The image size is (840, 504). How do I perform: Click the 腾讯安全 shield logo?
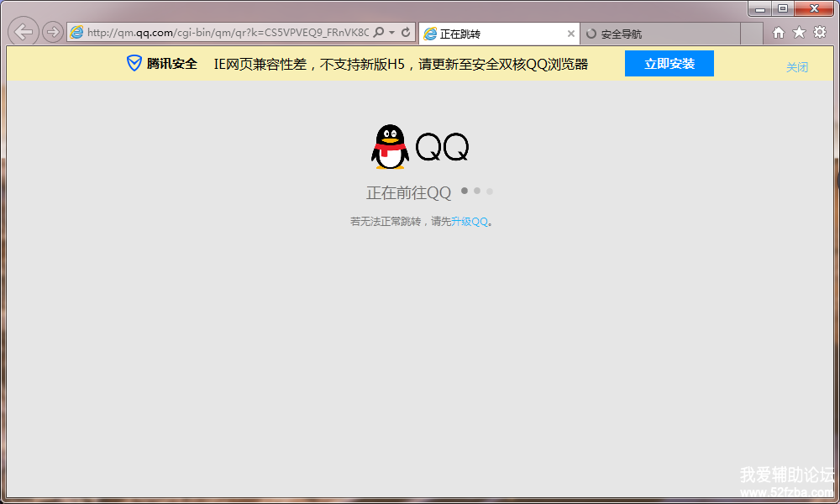[x=134, y=63]
